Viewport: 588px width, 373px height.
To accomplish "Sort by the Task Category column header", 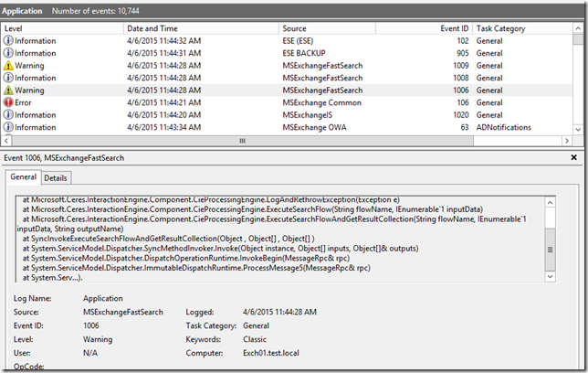I will (522, 28).
